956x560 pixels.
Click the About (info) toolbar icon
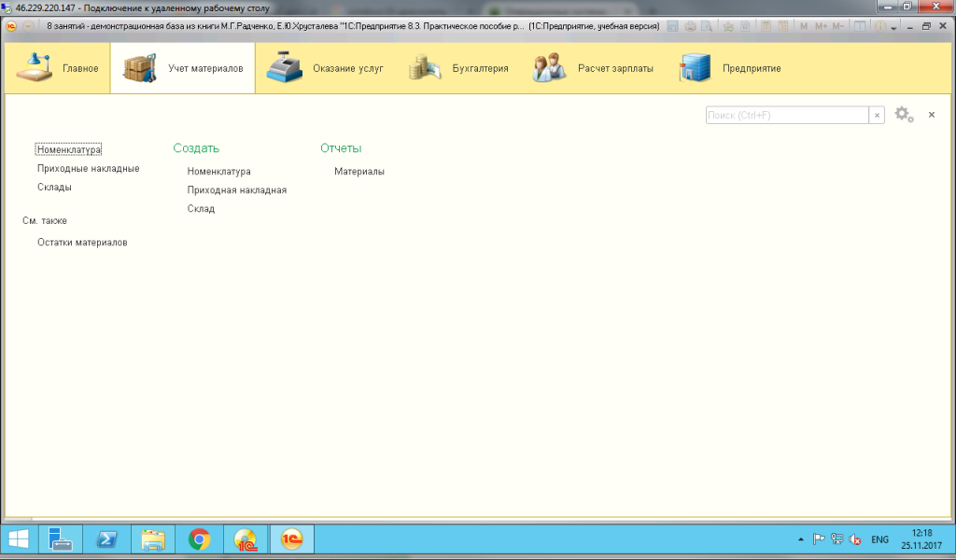[880, 26]
